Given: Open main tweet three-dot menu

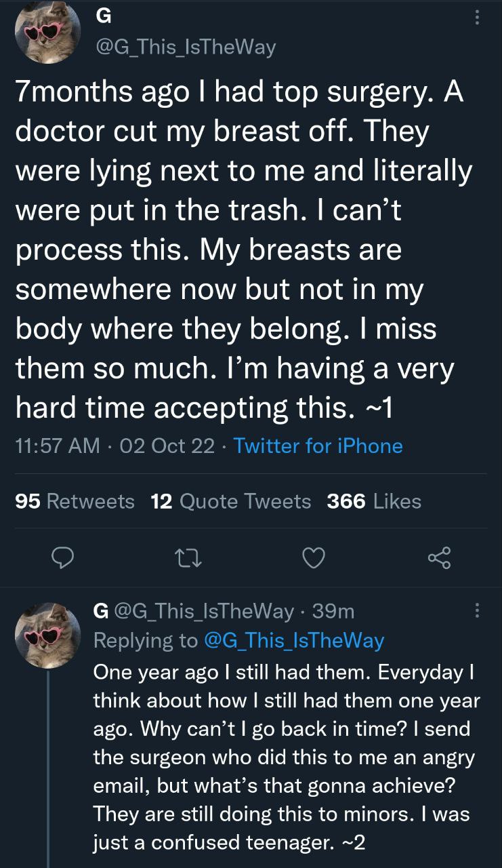Looking at the screenshot, I should [x=478, y=18].
